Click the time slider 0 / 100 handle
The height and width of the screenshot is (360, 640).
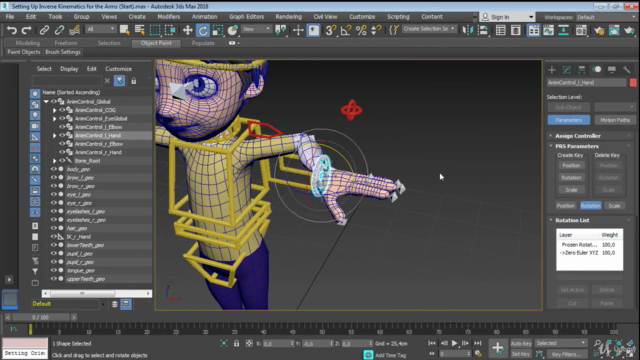pos(40,317)
